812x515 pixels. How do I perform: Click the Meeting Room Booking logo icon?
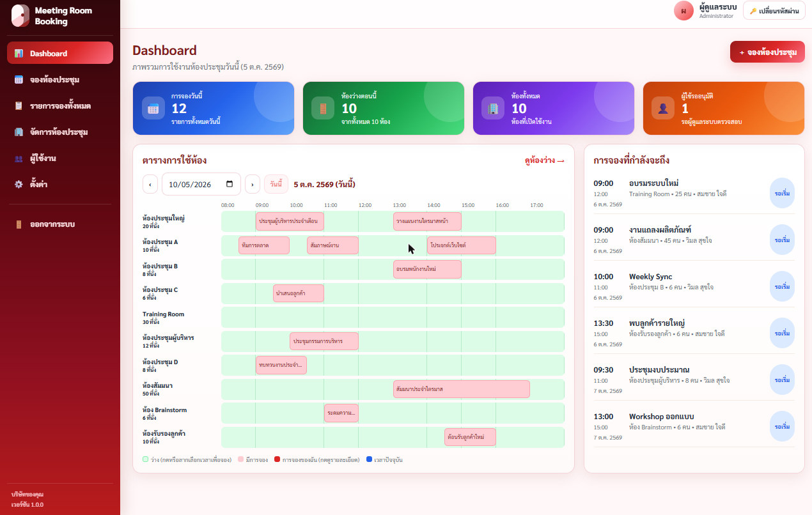click(20, 16)
